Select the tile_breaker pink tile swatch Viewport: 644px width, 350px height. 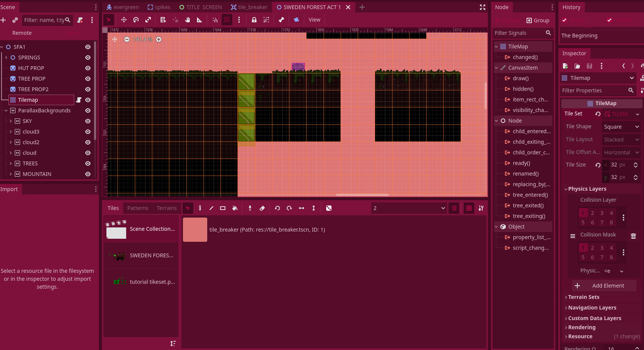[195, 230]
